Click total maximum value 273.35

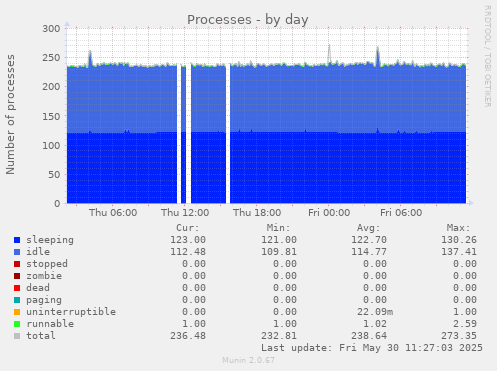459,336
